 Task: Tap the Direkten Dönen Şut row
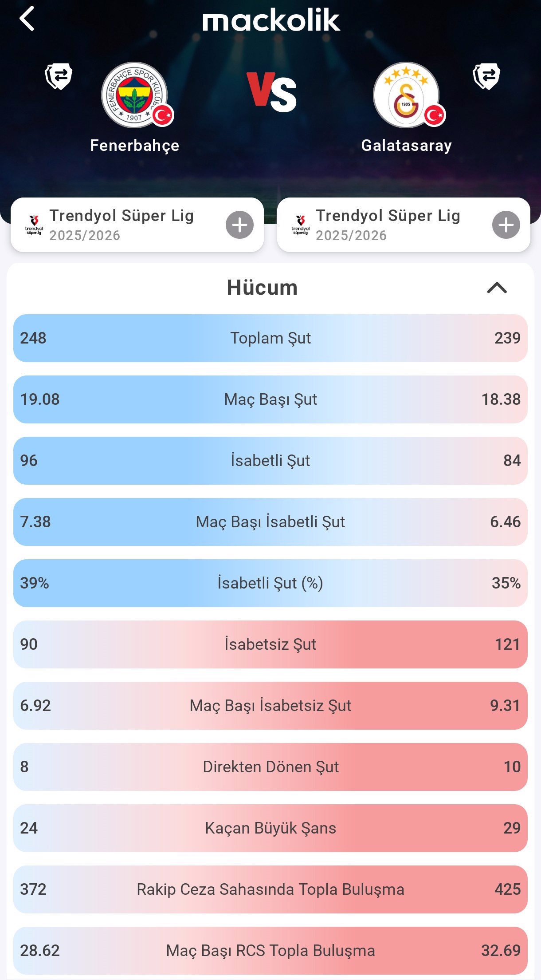[x=270, y=767]
